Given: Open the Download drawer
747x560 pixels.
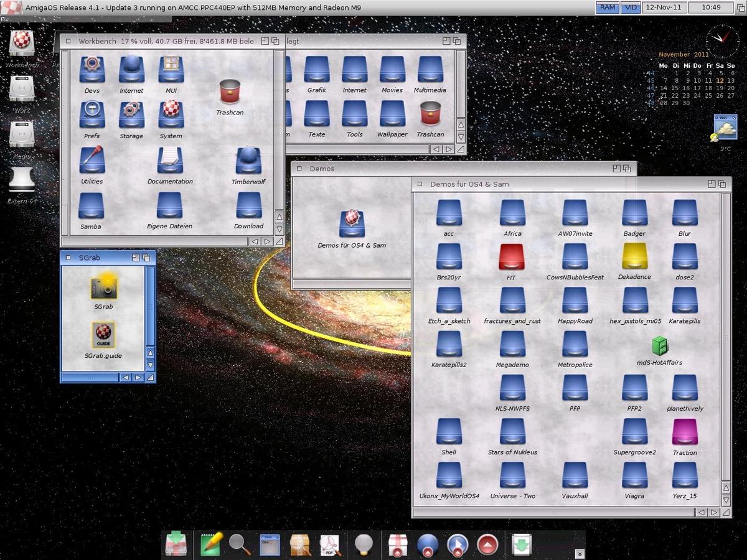Looking at the screenshot, I should click(249, 205).
